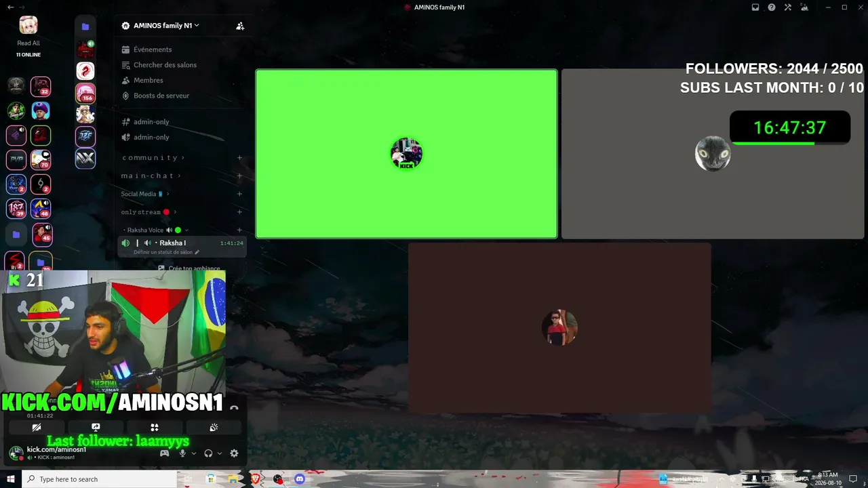Create a channel in Raksha Voice category

coord(239,230)
